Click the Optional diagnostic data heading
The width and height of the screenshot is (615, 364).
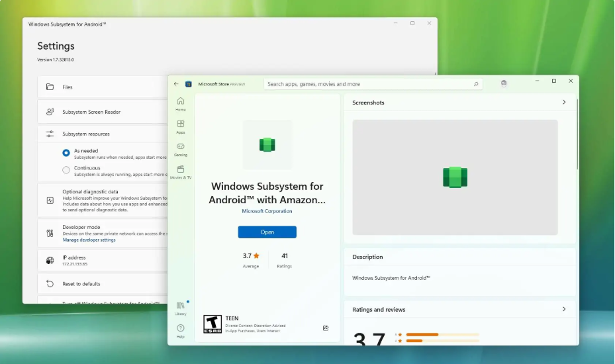coord(90,192)
